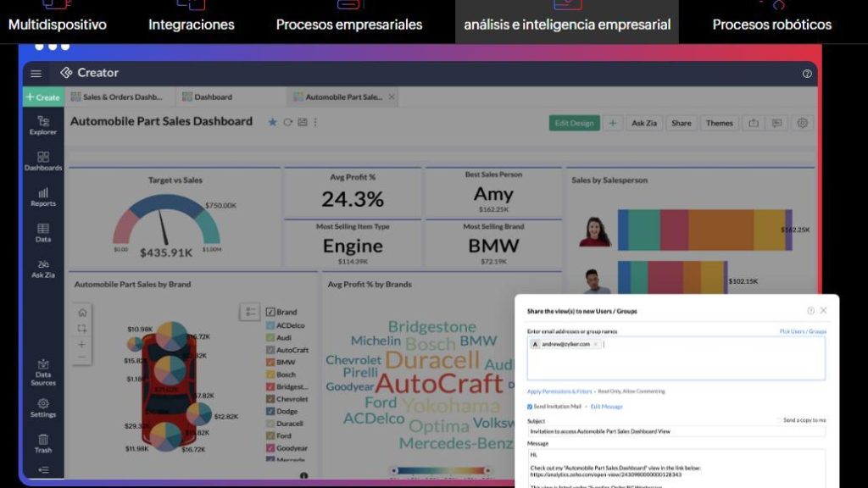Click the email addresses input field
Screen dimensions: 868x488
(676, 358)
